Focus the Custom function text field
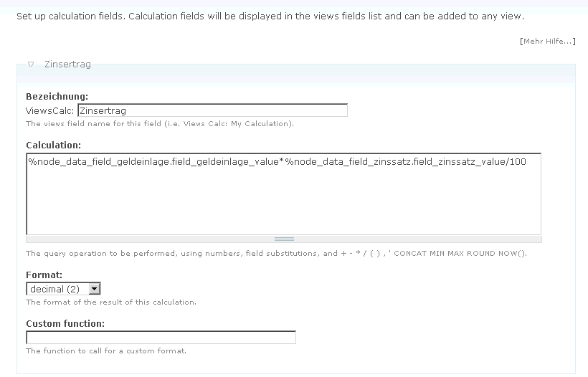 pyautogui.click(x=161, y=337)
